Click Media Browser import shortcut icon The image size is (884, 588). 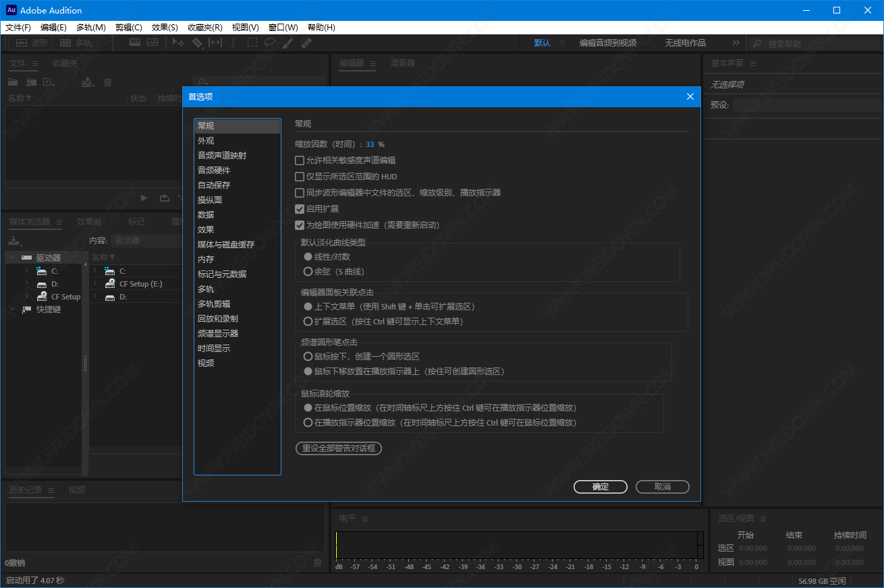tap(14, 241)
